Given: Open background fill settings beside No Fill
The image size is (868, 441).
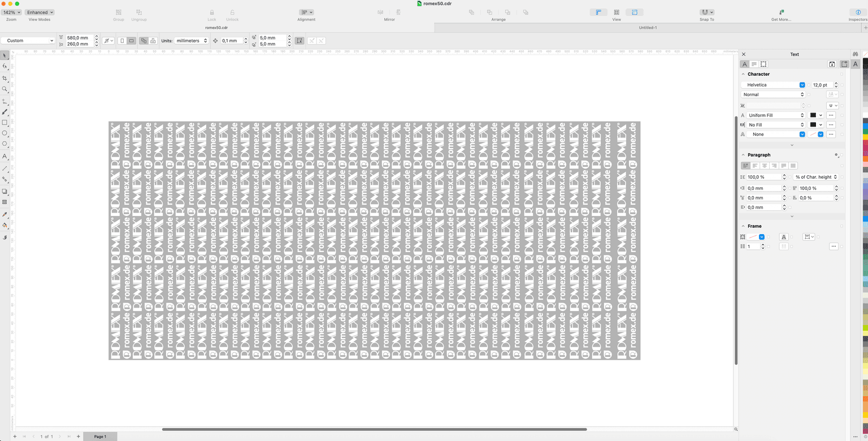Looking at the screenshot, I should click(831, 125).
